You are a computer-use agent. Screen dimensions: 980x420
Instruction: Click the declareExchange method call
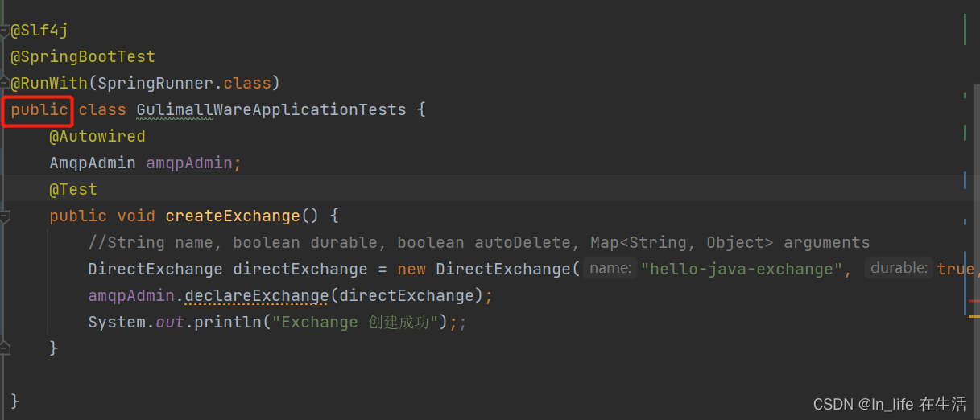pyautogui.click(x=257, y=295)
